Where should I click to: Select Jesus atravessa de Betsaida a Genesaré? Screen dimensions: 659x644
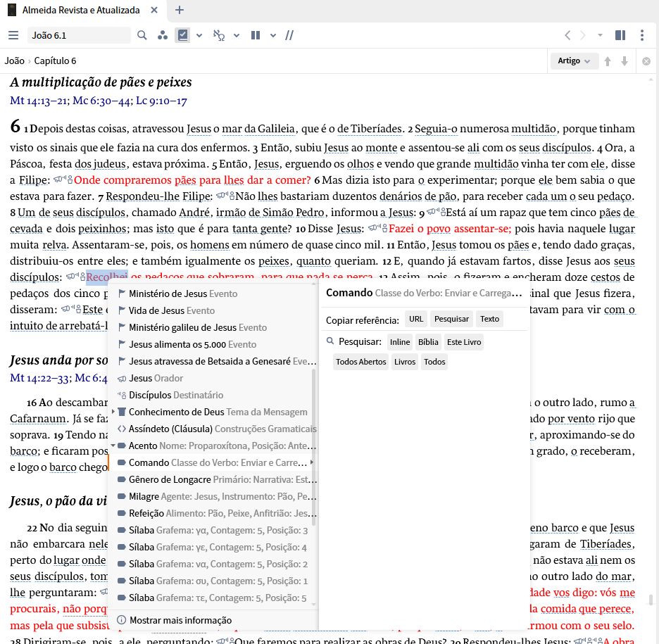coord(213,361)
